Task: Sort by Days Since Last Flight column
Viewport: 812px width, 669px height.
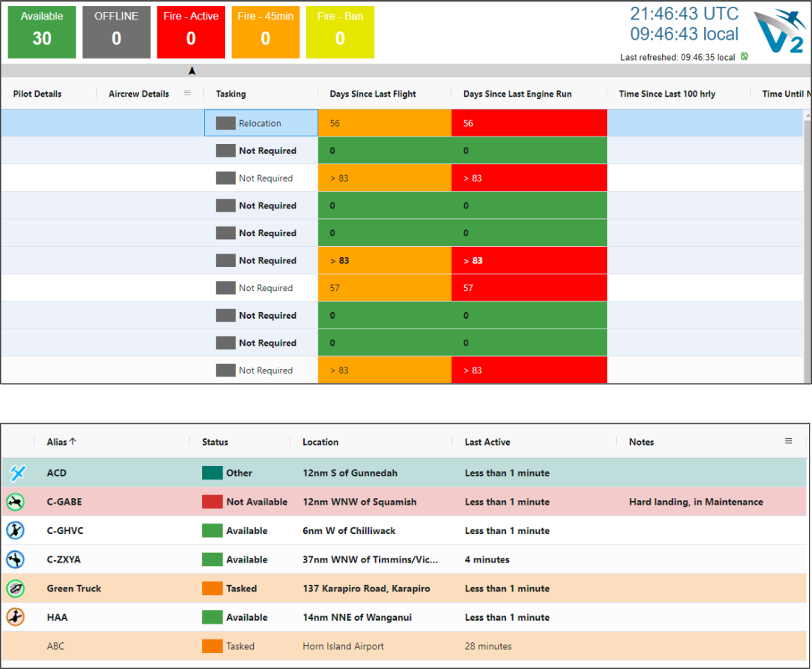Action: tap(373, 94)
